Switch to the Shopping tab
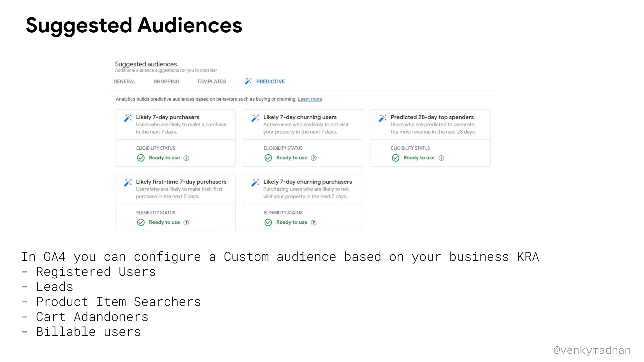Screen dimensions: 644x362 (166, 82)
